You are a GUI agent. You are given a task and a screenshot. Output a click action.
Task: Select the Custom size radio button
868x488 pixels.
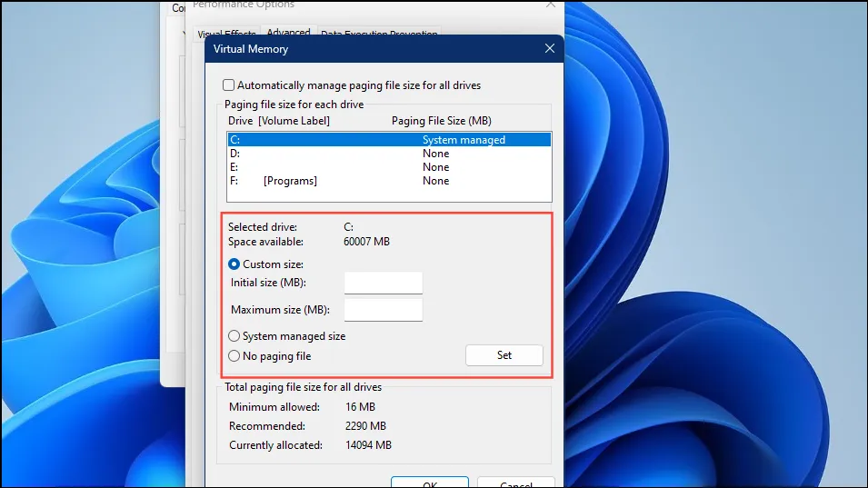[x=234, y=264]
